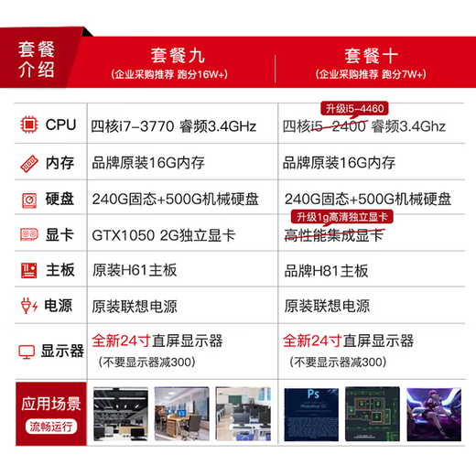The height and width of the screenshot is (476, 476).
Task: Click 全新24寸直屏显示器 in 套餐十 column
Action: 348,341
